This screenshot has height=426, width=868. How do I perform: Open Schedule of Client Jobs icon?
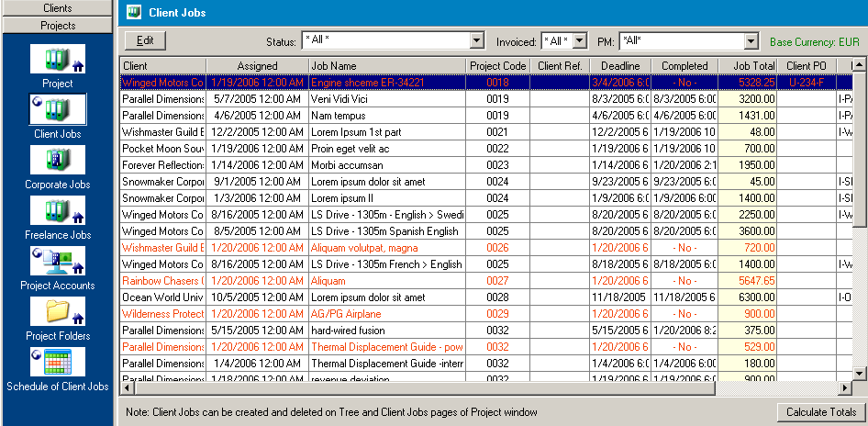pyautogui.click(x=58, y=363)
